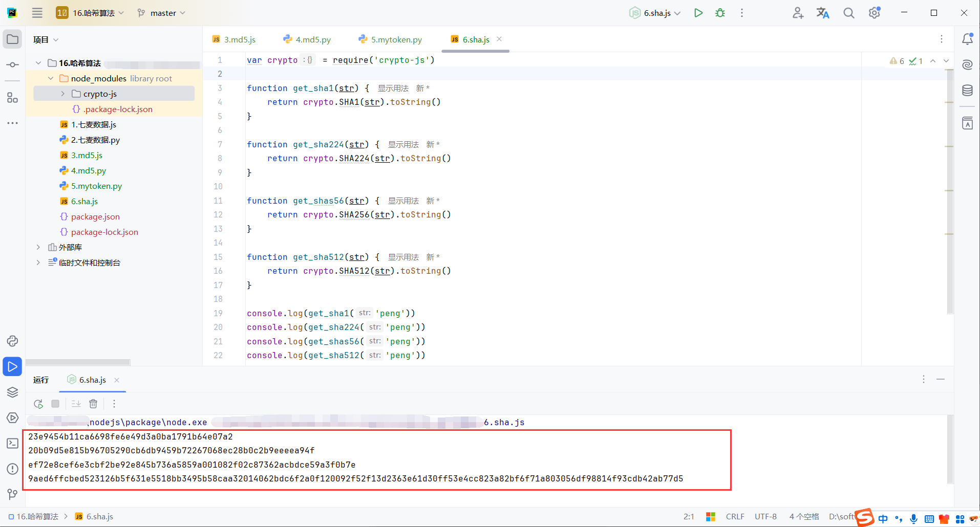This screenshot has width=980, height=527.
Task: Open project selector 16.哈希算法 dropdown
Action: pos(91,13)
